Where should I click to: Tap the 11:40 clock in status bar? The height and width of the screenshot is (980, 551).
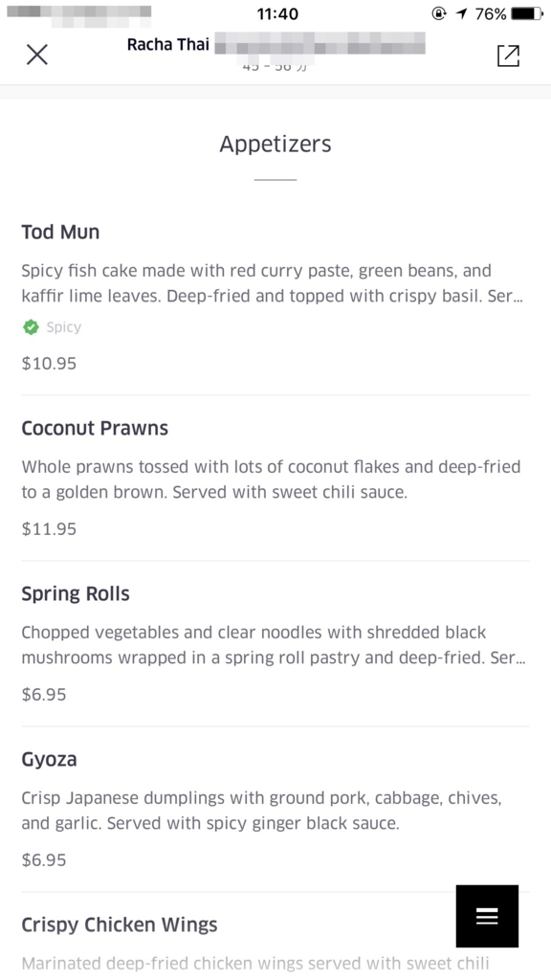tap(277, 13)
